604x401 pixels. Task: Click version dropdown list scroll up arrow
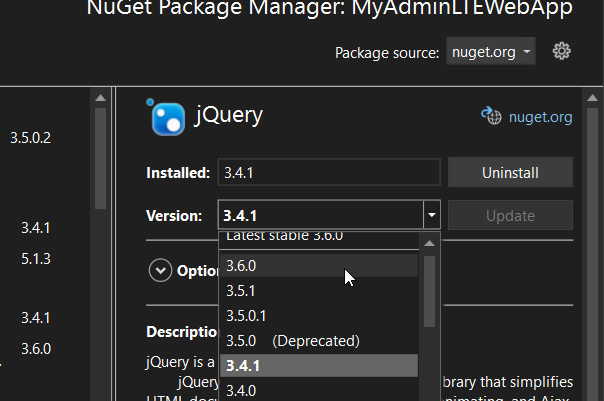[x=429, y=243]
